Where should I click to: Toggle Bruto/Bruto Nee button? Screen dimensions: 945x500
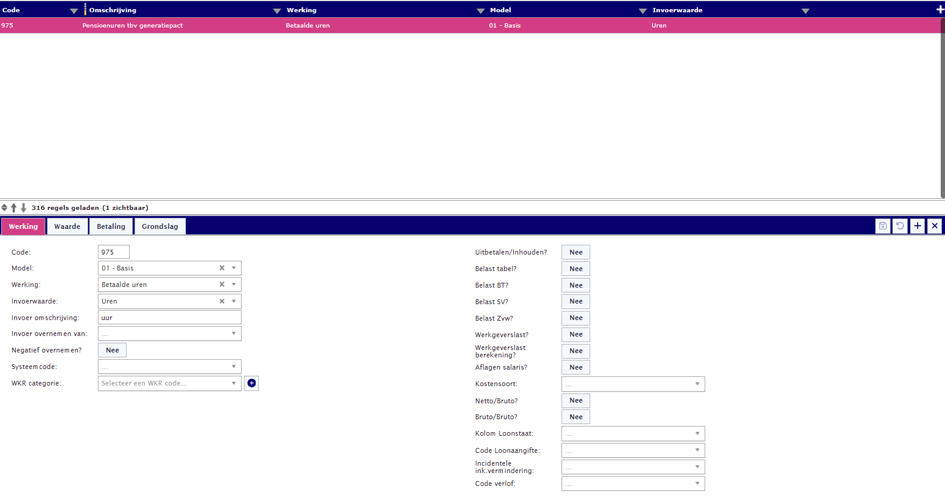[x=576, y=417]
